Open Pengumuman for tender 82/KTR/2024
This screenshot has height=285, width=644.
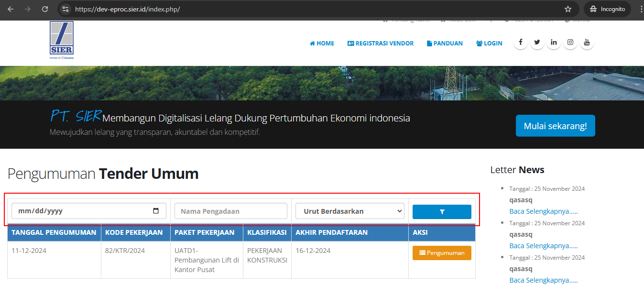pyautogui.click(x=442, y=253)
